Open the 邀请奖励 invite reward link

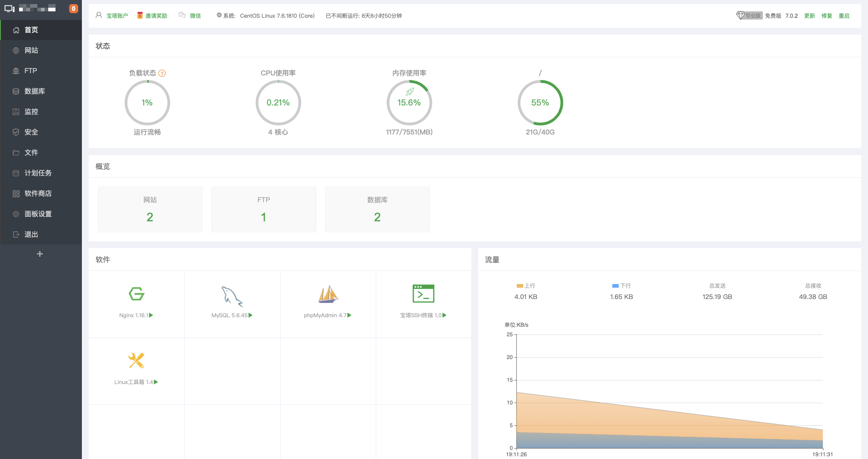click(x=156, y=16)
